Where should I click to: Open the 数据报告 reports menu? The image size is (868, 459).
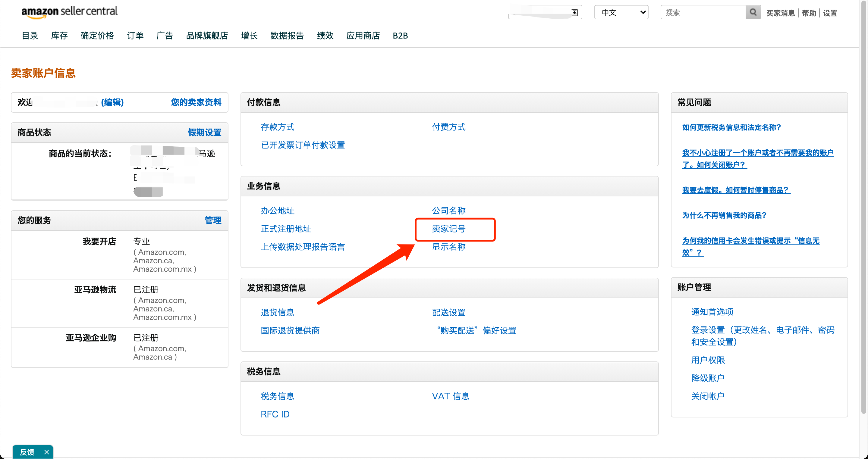[x=287, y=36]
